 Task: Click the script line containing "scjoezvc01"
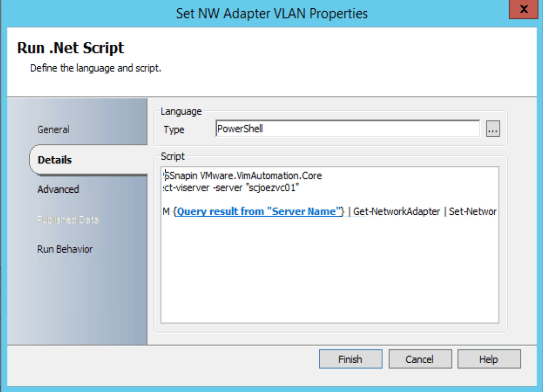(231, 188)
